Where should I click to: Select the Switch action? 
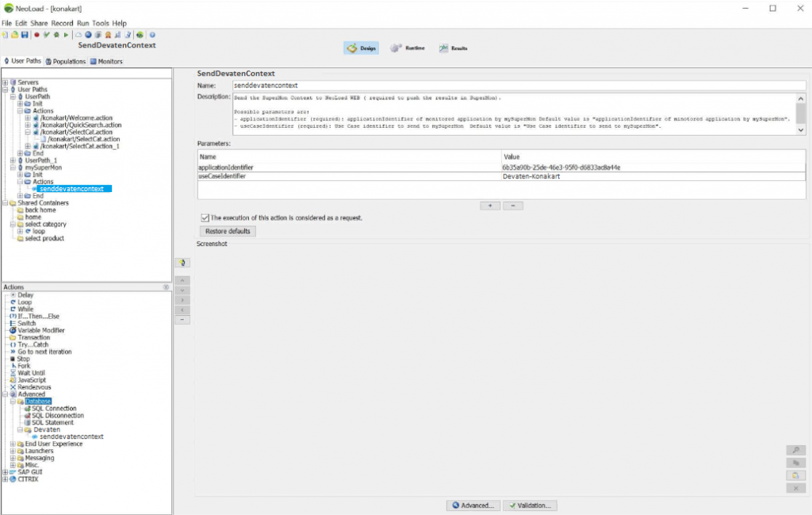[x=26, y=323]
